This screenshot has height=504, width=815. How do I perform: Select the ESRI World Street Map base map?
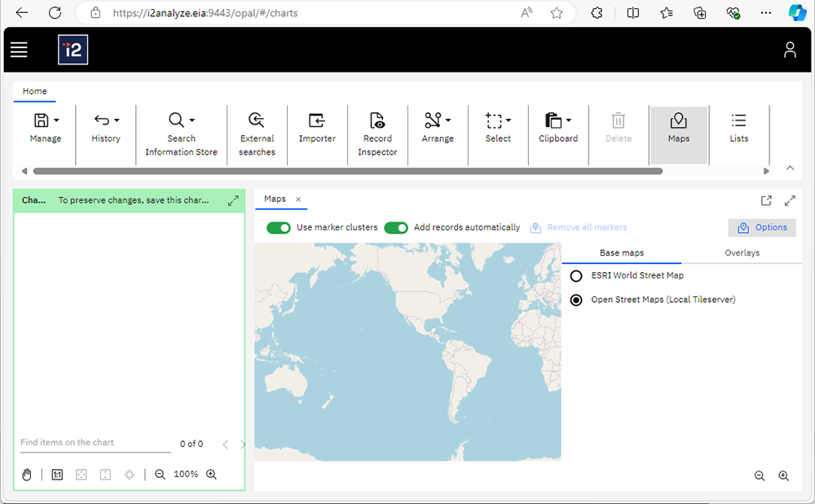point(576,275)
